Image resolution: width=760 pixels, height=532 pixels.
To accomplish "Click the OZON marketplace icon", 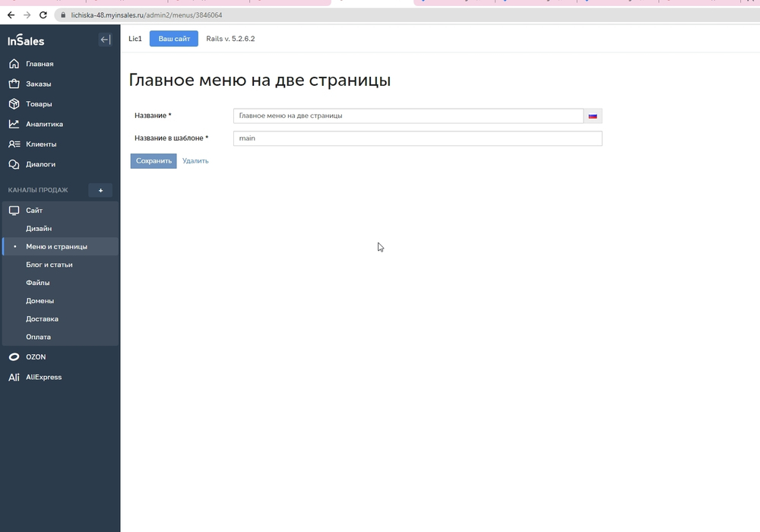I will 14,356.
